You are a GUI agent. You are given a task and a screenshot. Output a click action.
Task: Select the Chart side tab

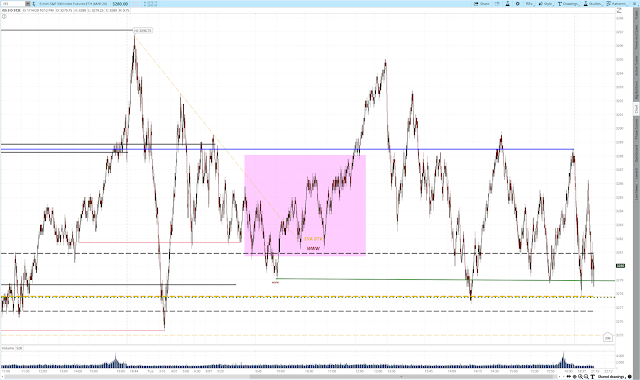(x=636, y=109)
